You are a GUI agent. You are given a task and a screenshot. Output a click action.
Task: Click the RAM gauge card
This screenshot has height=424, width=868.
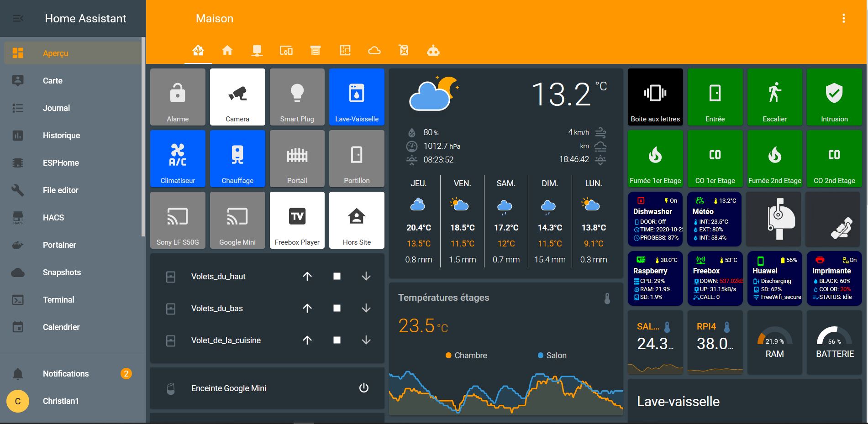click(x=774, y=343)
